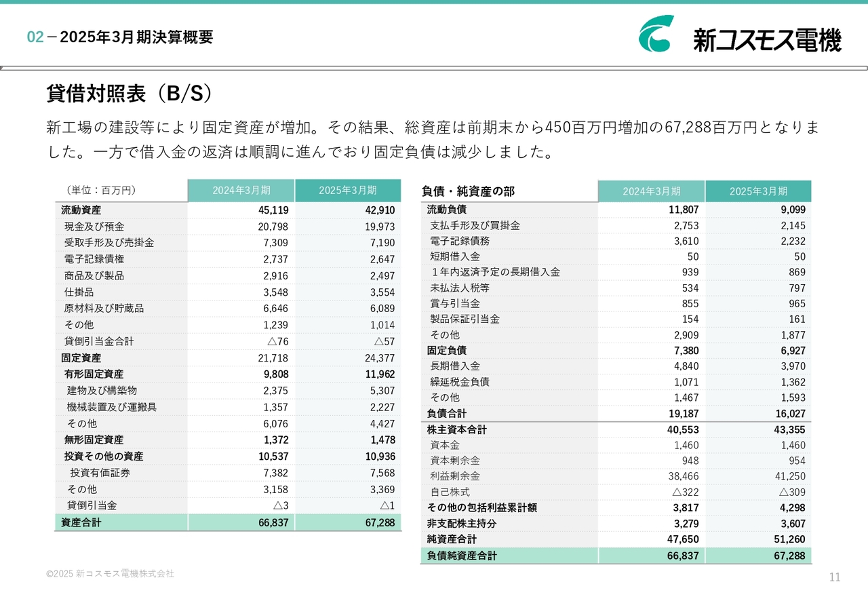Image resolution: width=868 pixels, height=601 pixels.
Task: Click the 2024年3月期 header in liabilities table
Action: tap(652, 191)
